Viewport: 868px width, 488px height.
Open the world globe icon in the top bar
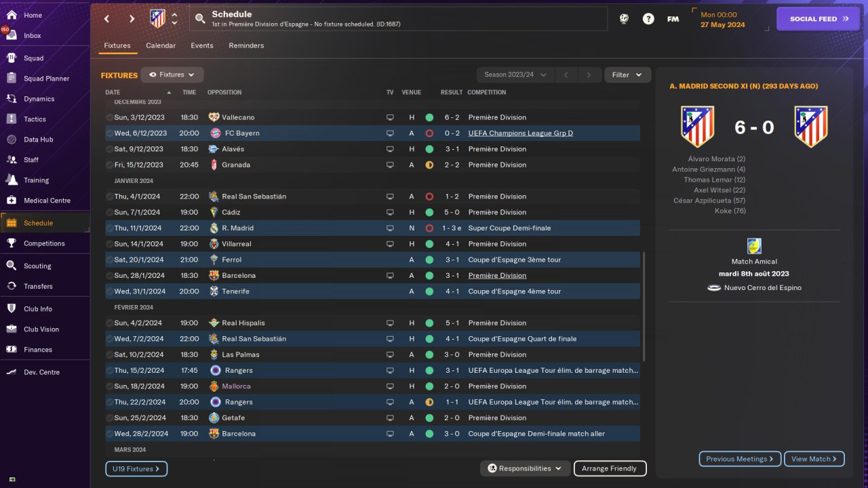624,19
